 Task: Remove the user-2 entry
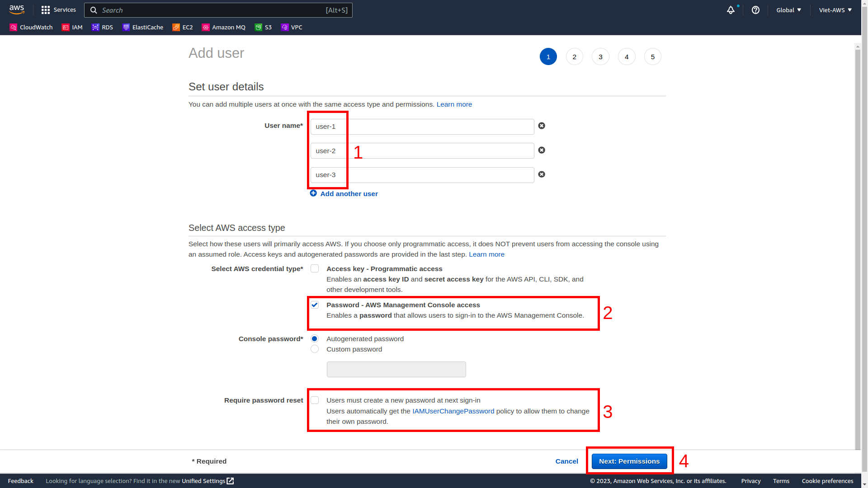pos(542,150)
